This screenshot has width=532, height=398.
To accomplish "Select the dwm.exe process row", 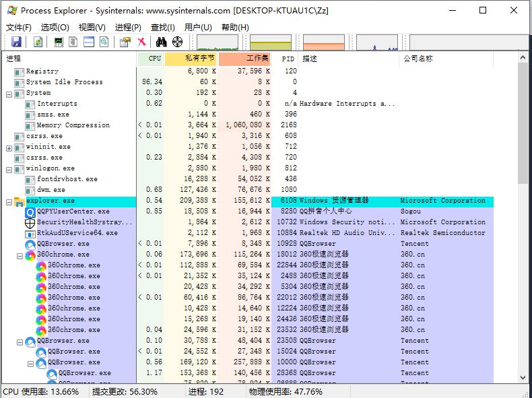I will [247, 190].
